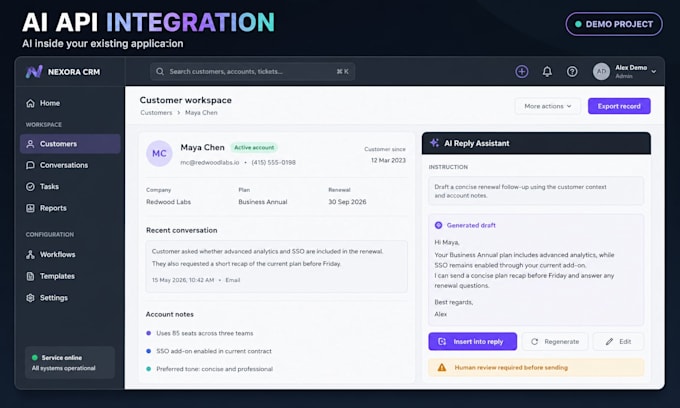Click the Templates document icon
This screenshot has width=680, height=408.
click(30, 276)
